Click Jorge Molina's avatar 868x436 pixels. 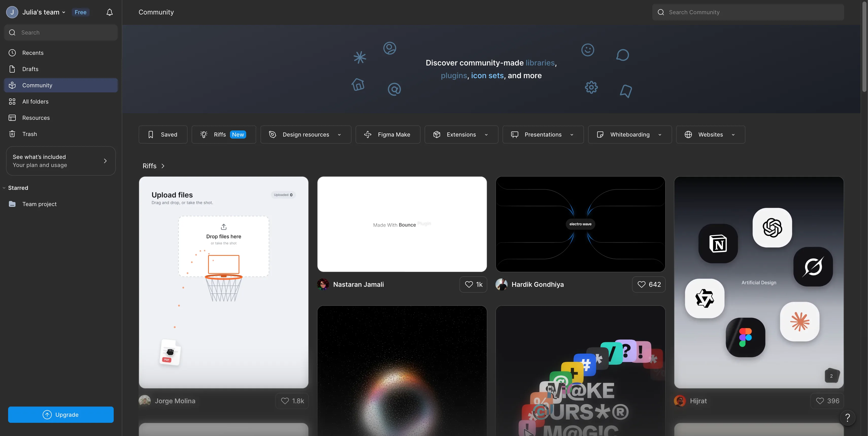(145, 401)
